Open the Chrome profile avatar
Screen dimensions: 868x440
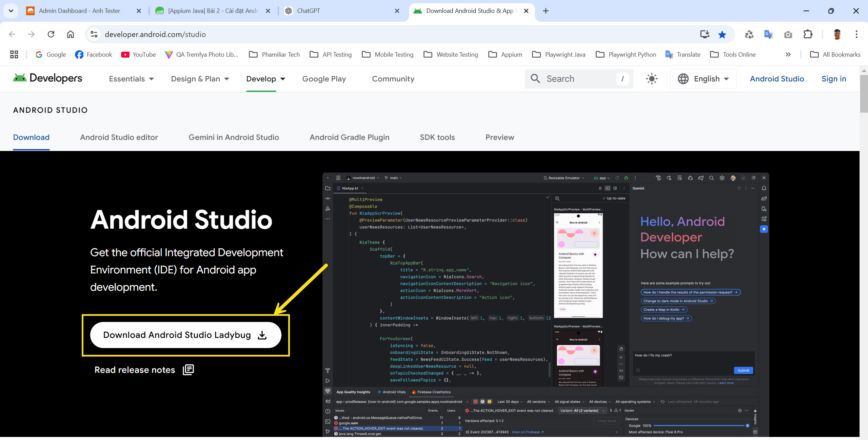(x=837, y=34)
